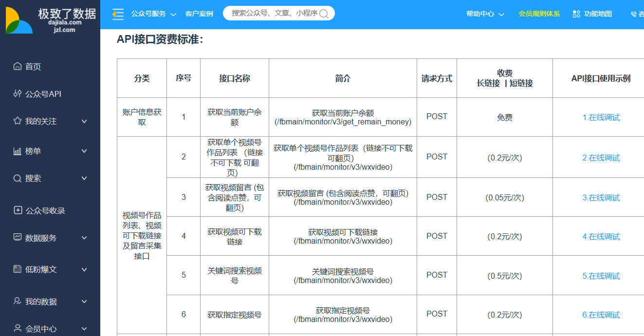Image resolution: width=644 pixels, height=336 pixels.
Task: Click the 获取视频留言 interface name cell
Action: pyautogui.click(x=235, y=197)
